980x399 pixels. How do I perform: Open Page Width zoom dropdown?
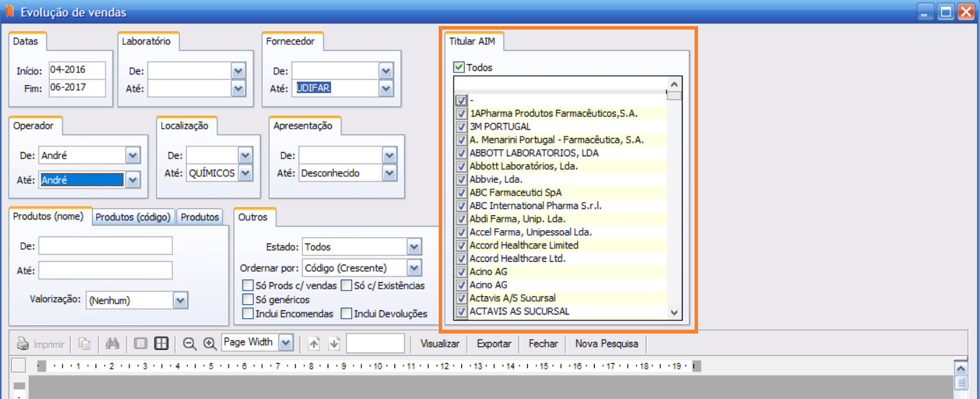[x=285, y=343]
